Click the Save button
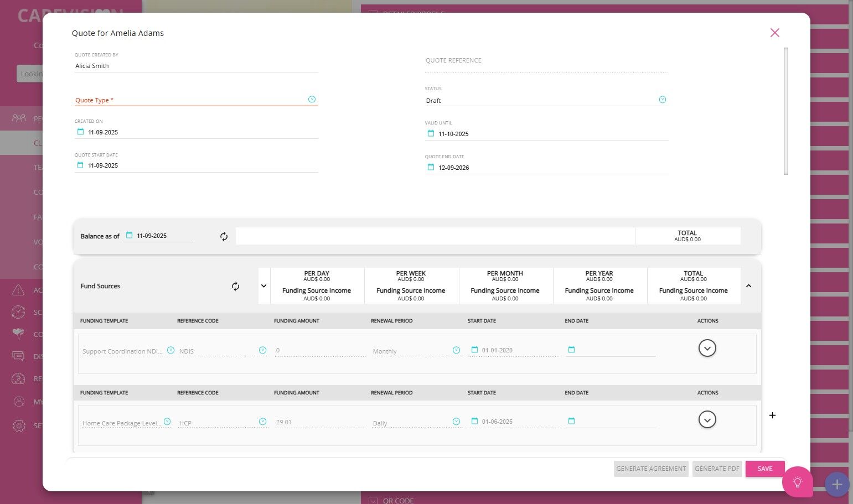The image size is (853, 504). (765, 469)
